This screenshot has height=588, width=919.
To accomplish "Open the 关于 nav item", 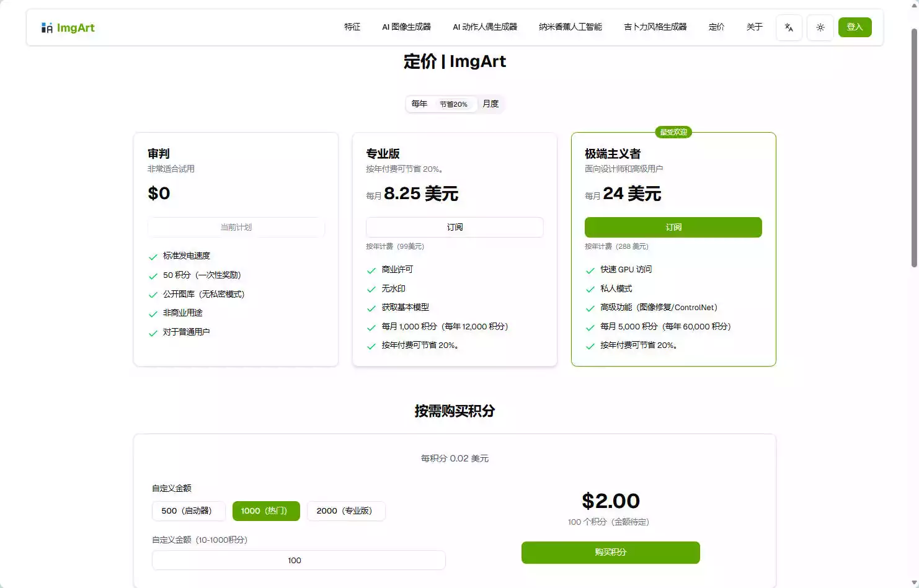I will point(754,27).
